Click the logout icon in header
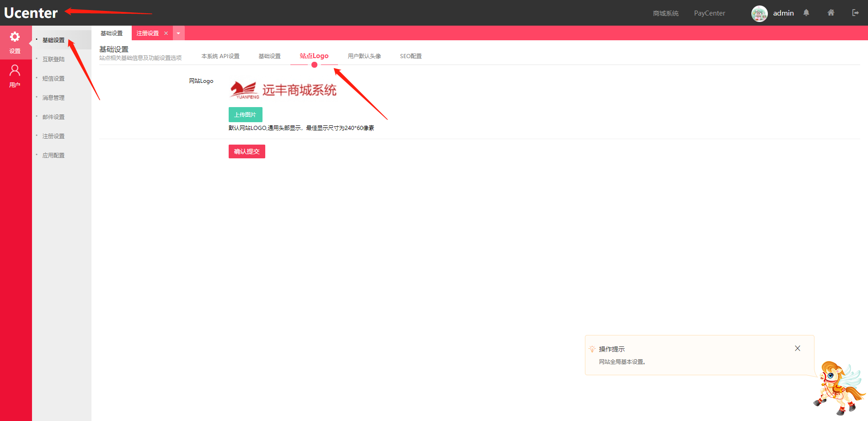The image size is (868, 421). click(x=855, y=13)
